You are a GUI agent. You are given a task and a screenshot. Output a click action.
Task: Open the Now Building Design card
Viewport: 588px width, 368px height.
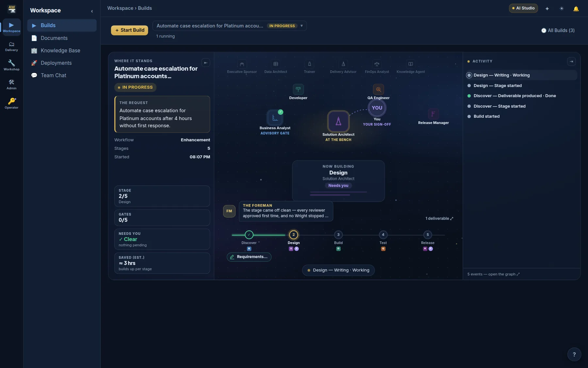[338, 181]
